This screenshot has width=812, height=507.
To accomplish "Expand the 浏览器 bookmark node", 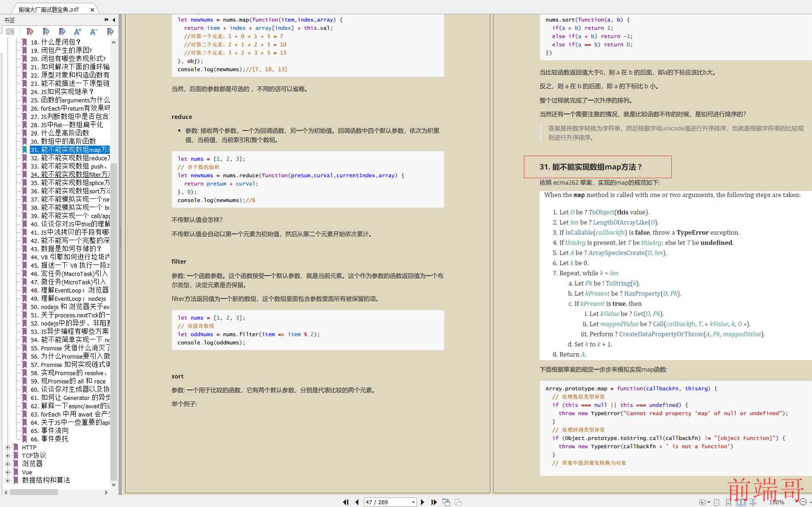I will click(7, 464).
